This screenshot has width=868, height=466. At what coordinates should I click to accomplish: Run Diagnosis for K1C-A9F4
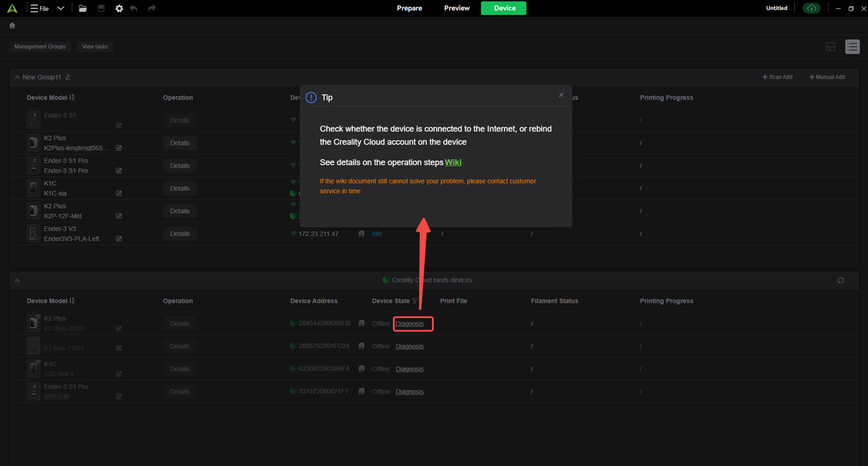[x=410, y=369]
